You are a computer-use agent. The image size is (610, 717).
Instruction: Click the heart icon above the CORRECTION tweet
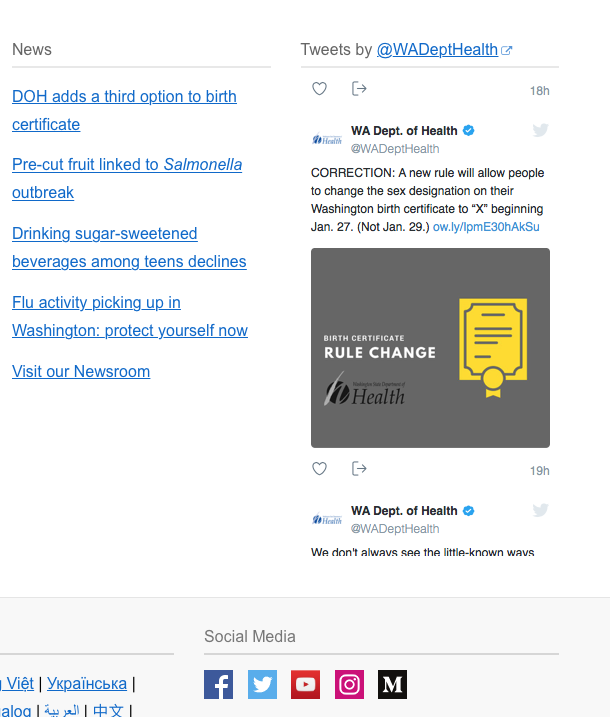pyautogui.click(x=320, y=89)
